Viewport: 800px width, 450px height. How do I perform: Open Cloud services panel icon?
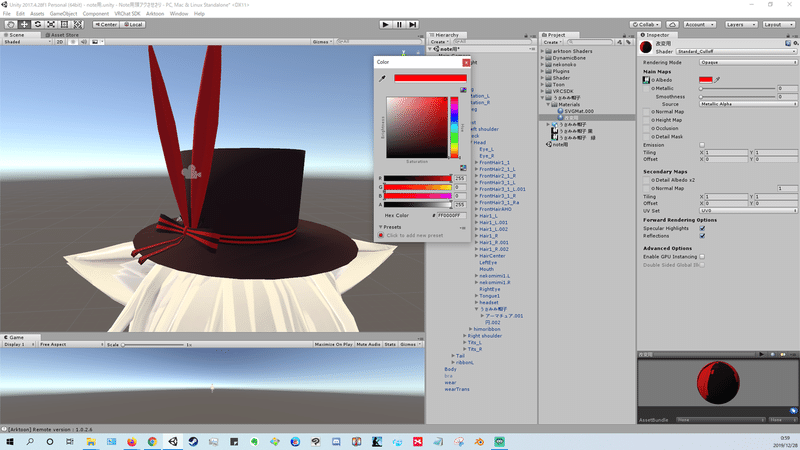pos(672,24)
